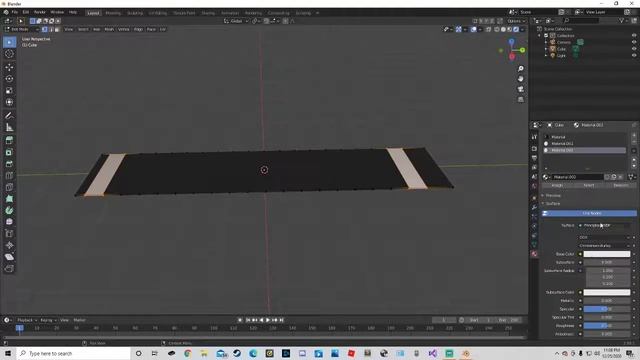Activate the Cursor tool

point(9,54)
